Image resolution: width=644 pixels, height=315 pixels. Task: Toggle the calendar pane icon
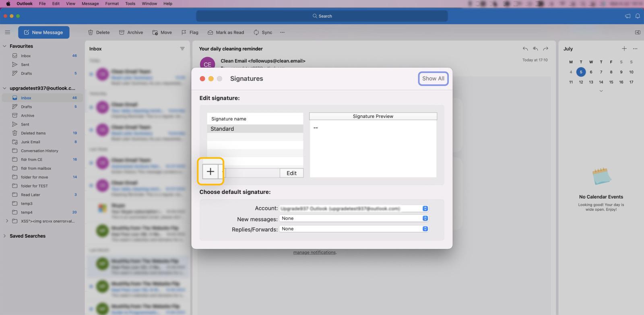pos(638,32)
